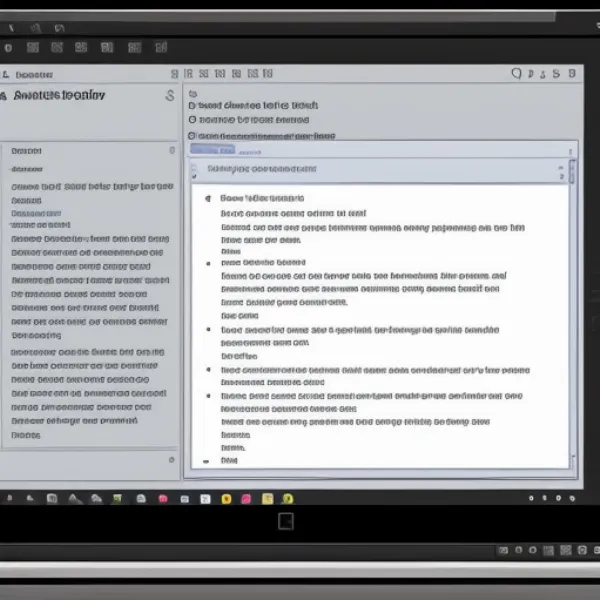Open the left panel title tab in header

coord(32,74)
